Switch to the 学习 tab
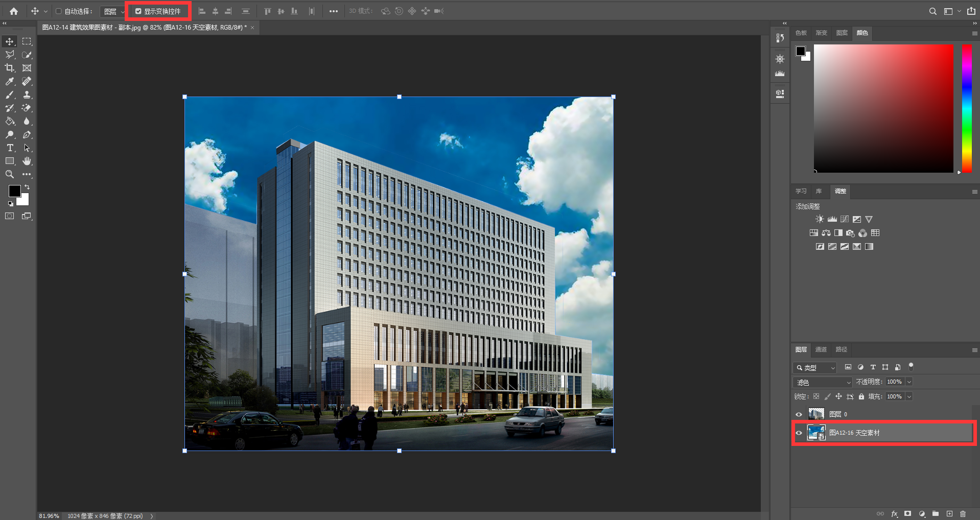Image resolution: width=980 pixels, height=520 pixels. click(x=801, y=191)
